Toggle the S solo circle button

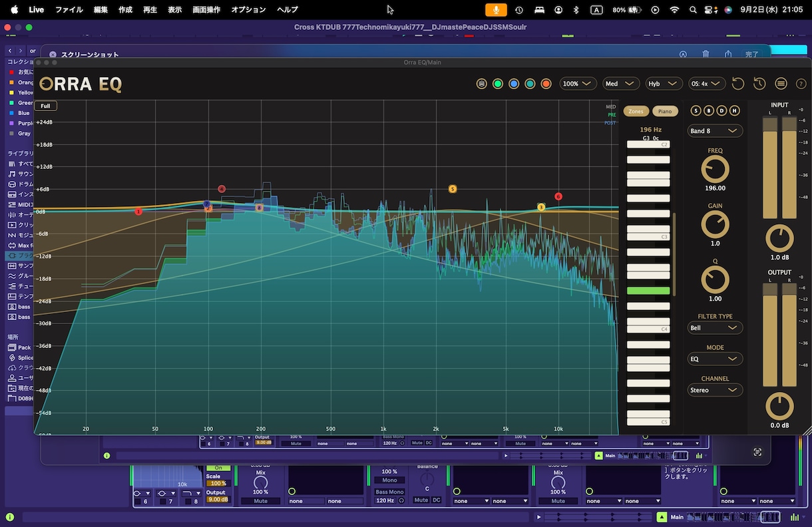tap(696, 110)
